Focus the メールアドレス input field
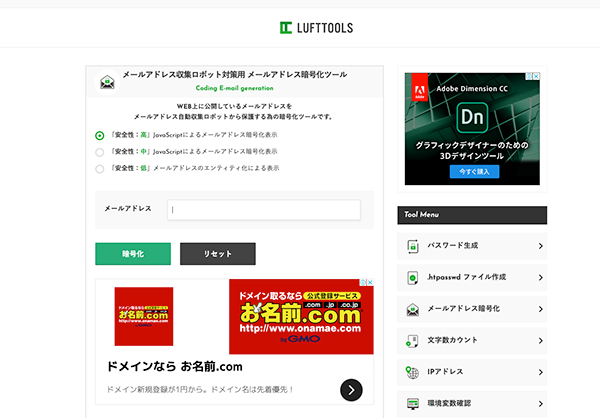 click(263, 210)
